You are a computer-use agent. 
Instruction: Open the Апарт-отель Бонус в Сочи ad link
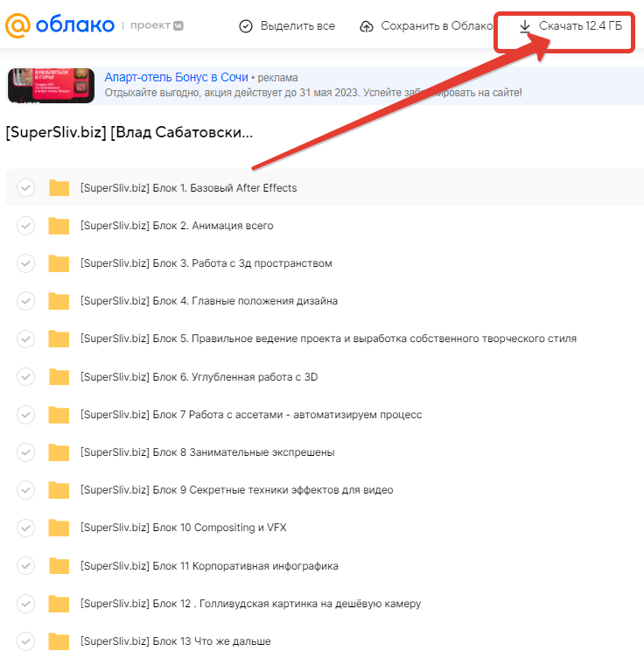176,77
